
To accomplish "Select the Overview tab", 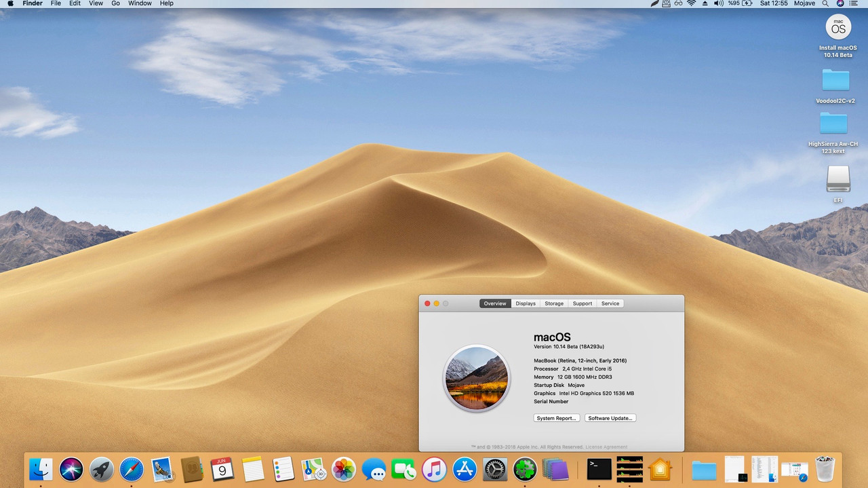I will click(495, 303).
